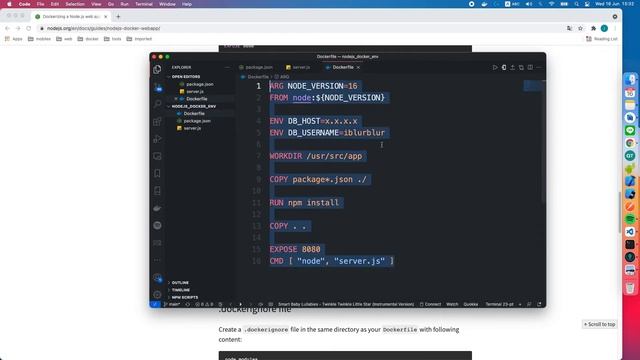Screen dimensions: 640x360
Task: Click the errors and warnings count in the status bar
Action: point(204,304)
